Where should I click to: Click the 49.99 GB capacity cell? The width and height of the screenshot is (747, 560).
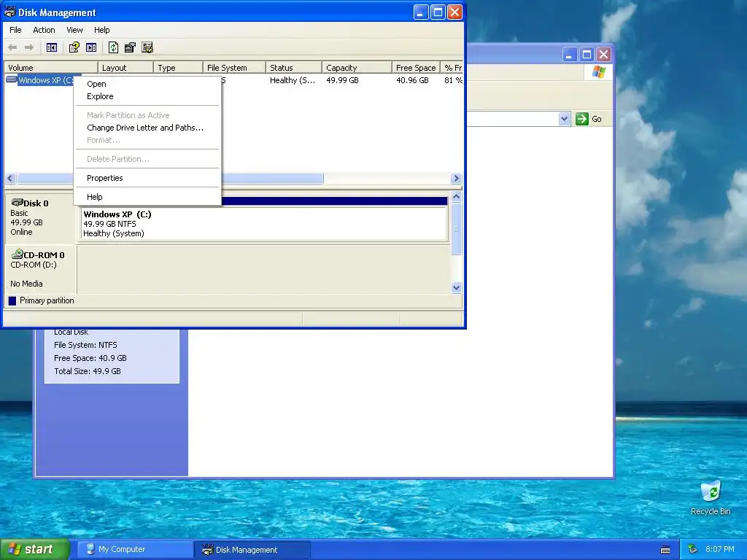point(342,80)
